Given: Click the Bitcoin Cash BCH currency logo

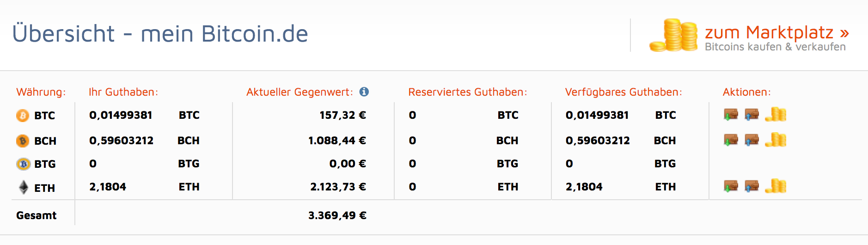Looking at the screenshot, I should tap(23, 141).
